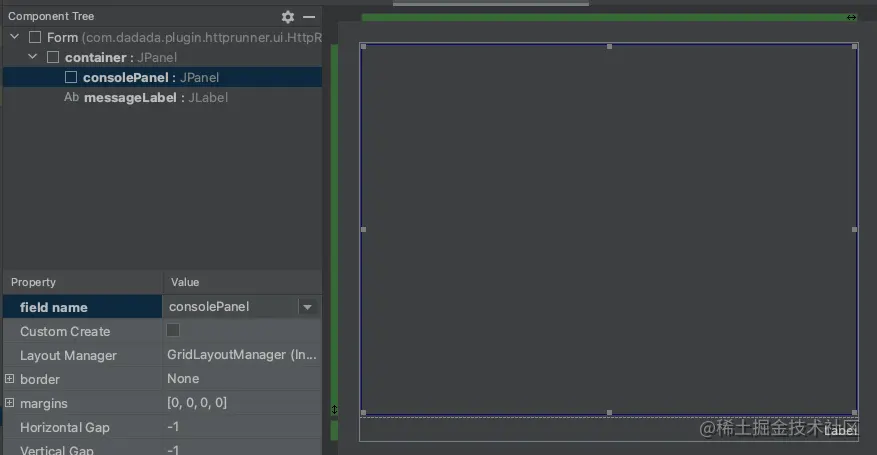Screen dimensions: 877x455
Task: Expand the margins property
Action: click(x=10, y=402)
